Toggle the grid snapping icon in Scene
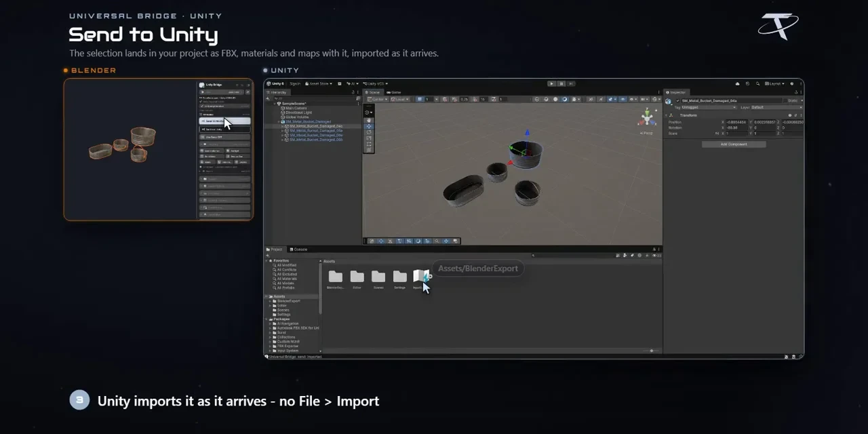868x434 pixels. tap(420, 99)
